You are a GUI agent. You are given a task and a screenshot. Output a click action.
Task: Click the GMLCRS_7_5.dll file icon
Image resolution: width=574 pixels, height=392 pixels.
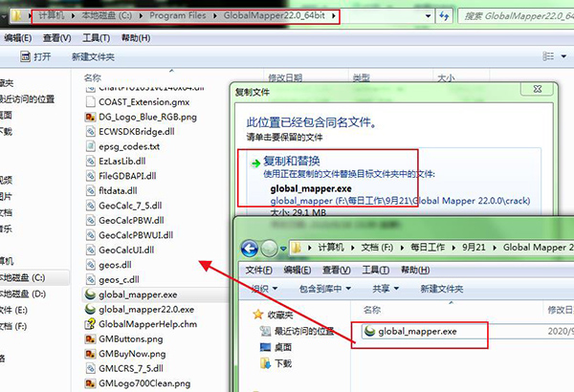point(90,368)
